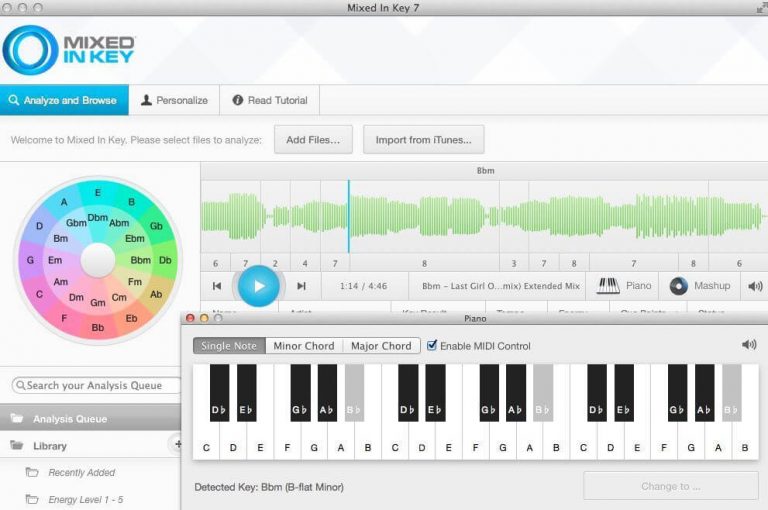Skip to the next track
Image resolution: width=768 pixels, height=510 pixels.
coord(301,286)
